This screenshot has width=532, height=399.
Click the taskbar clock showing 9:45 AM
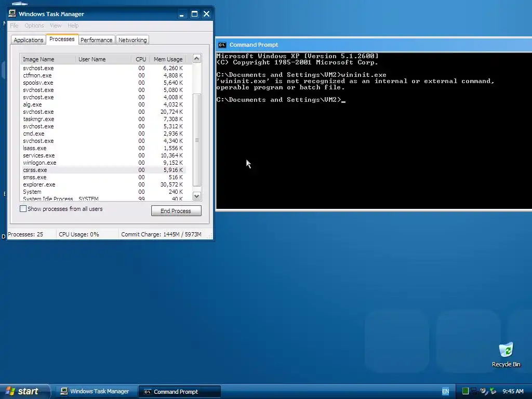tap(513, 391)
